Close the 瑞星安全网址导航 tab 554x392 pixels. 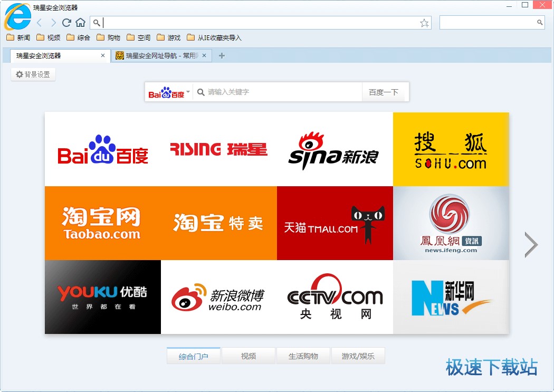click(x=204, y=55)
